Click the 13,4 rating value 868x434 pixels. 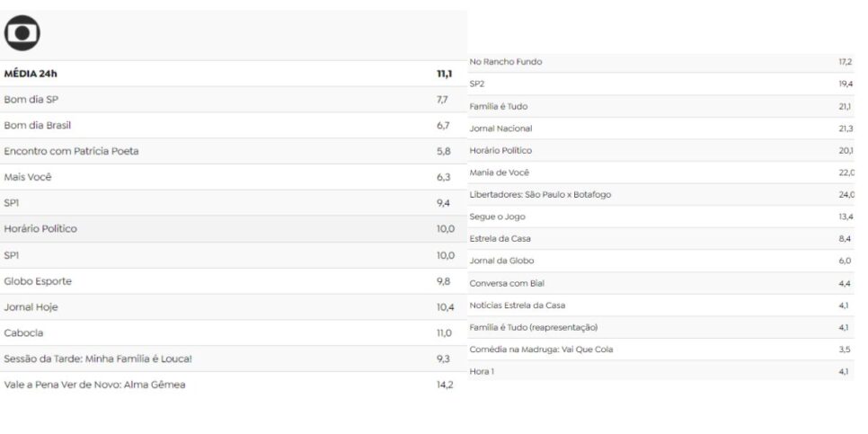tap(846, 217)
